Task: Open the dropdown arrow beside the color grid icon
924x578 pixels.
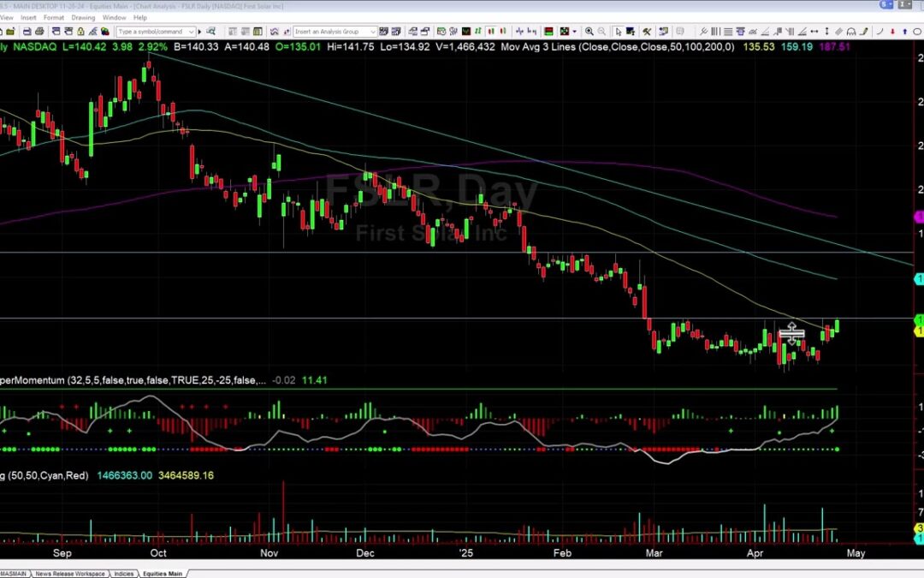Action: [x=574, y=32]
